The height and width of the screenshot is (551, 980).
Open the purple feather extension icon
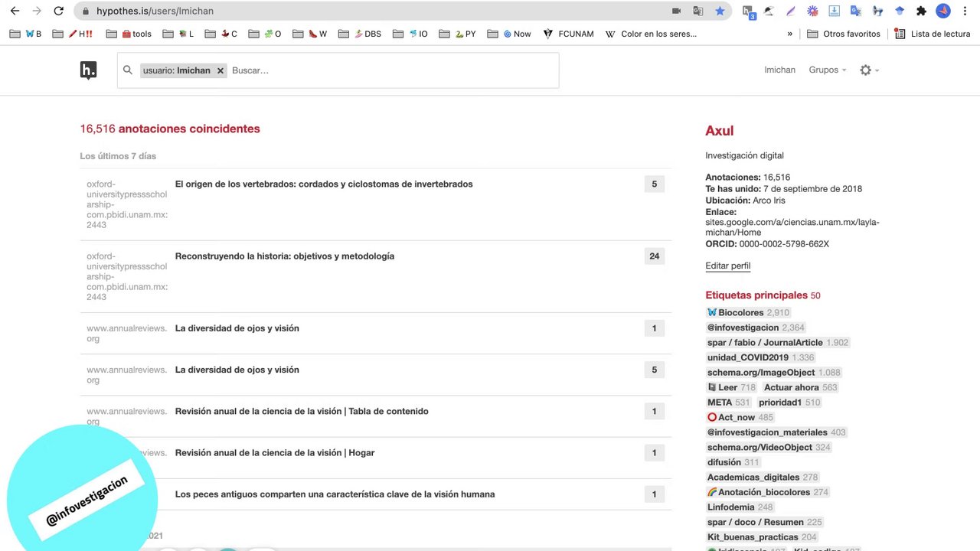click(791, 11)
